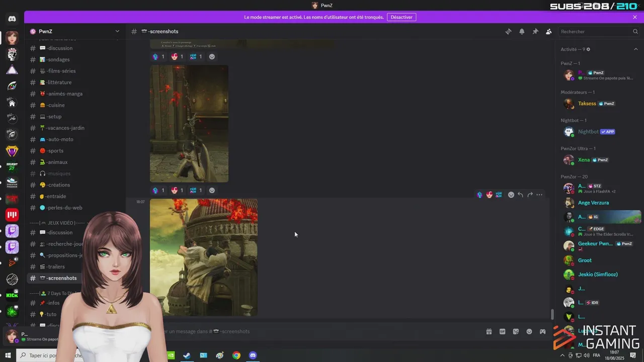Screen dimensions: 644x362
Task: Toggle the member list icon
Action: (549, 31)
